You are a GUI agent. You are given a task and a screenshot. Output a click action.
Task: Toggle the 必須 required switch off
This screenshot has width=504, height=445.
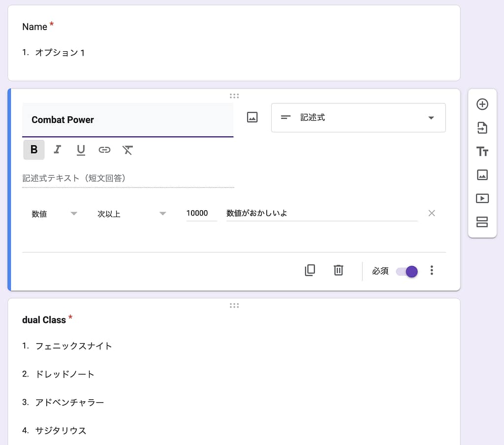[x=407, y=271]
